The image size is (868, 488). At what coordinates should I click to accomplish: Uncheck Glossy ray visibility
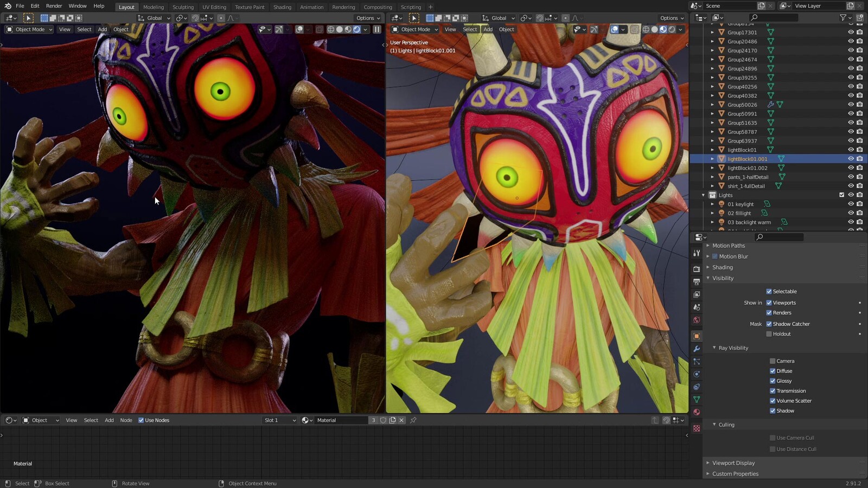(773, 381)
